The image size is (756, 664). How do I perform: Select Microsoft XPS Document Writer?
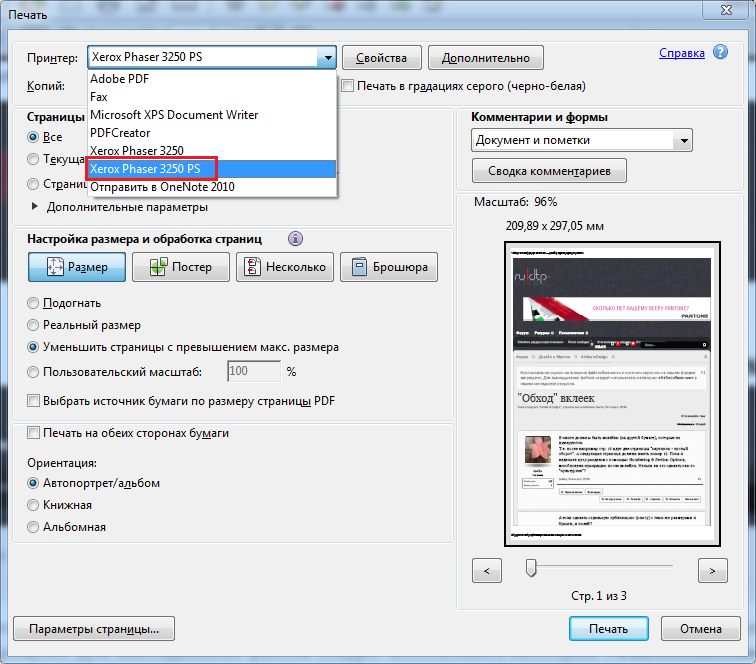tap(212, 115)
